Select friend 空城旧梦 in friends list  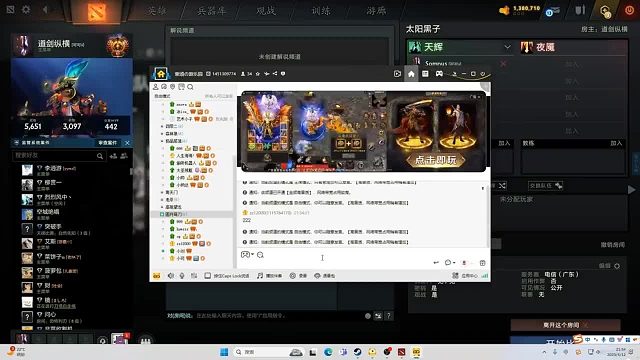pyautogui.click(x=48, y=211)
